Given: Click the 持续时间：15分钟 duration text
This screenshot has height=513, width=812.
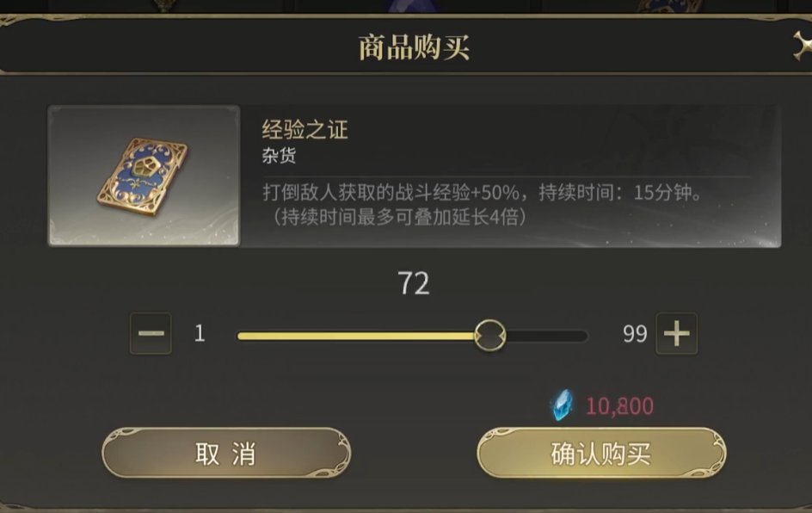Looking at the screenshot, I should pyautogui.click(x=619, y=193).
